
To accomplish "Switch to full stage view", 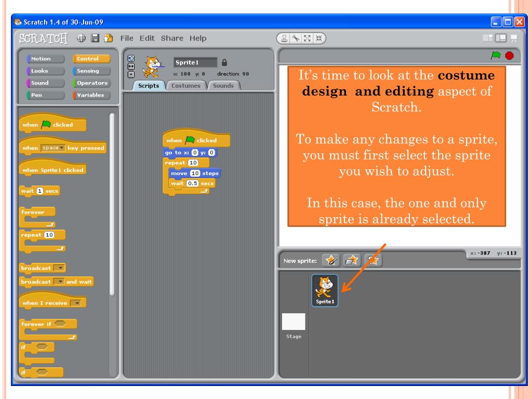I will [501, 38].
